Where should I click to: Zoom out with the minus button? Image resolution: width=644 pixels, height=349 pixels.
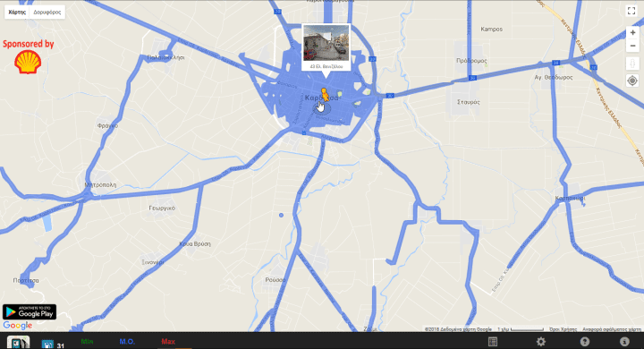(x=632, y=46)
